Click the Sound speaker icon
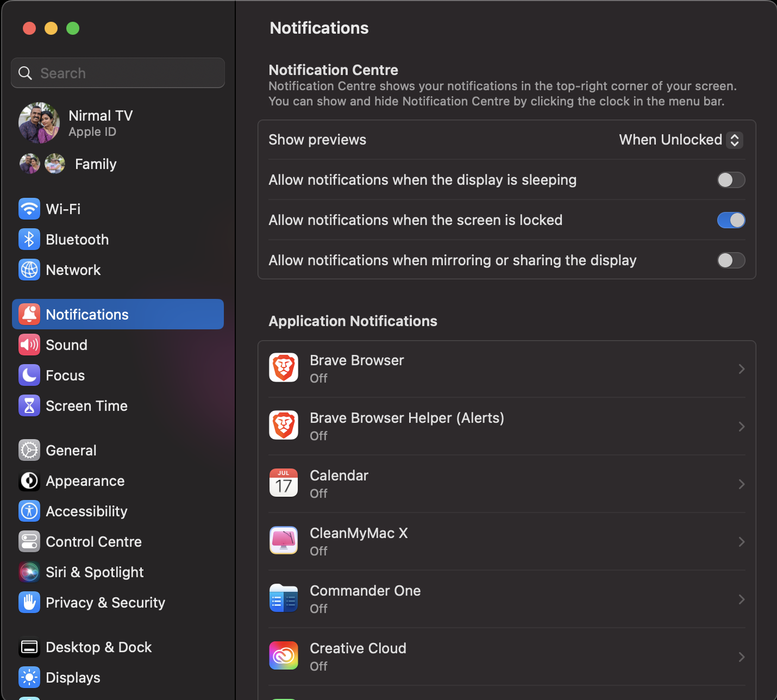 pyautogui.click(x=29, y=345)
